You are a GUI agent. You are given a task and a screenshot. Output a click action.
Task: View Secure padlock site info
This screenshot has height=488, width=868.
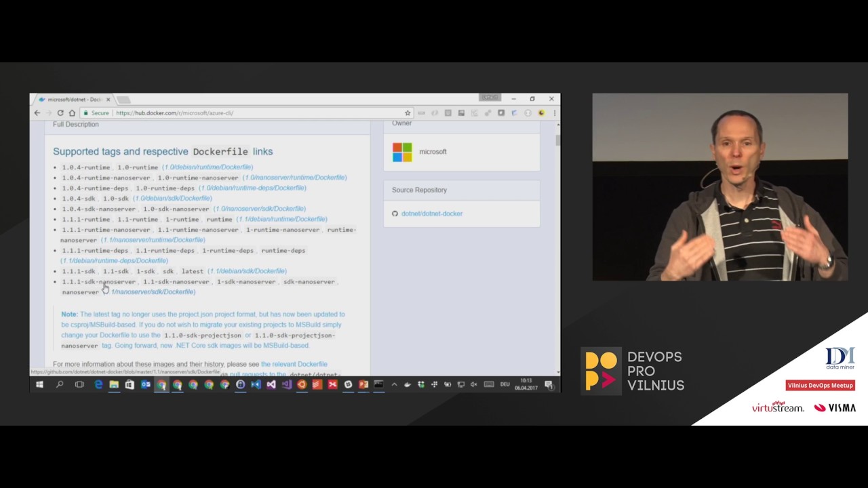point(96,113)
